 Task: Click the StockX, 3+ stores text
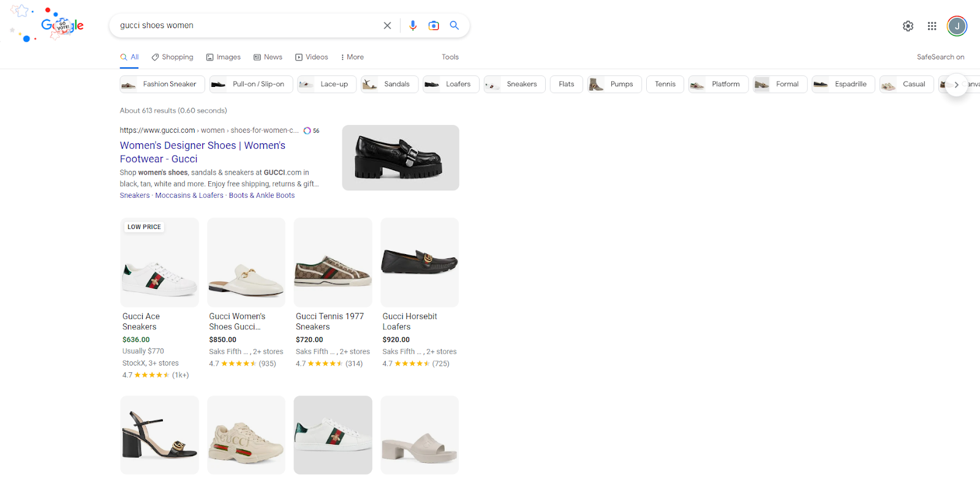151,363
